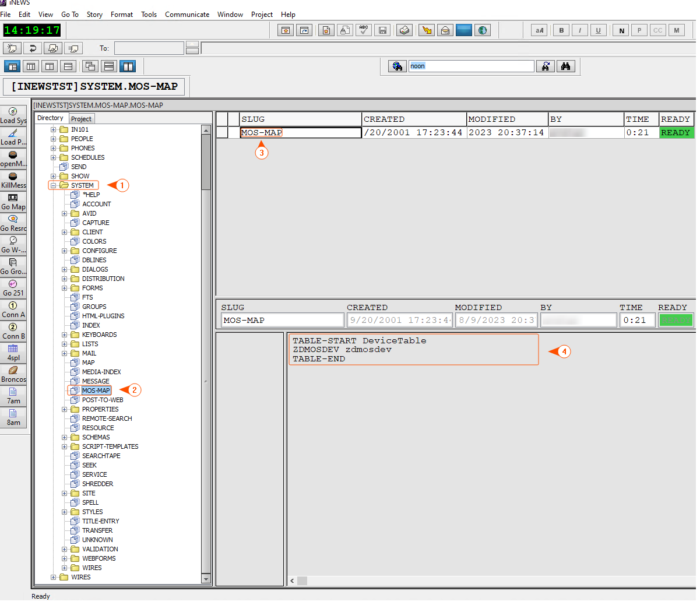Toggle italic formatting button
The height and width of the screenshot is (605, 700).
(580, 30)
